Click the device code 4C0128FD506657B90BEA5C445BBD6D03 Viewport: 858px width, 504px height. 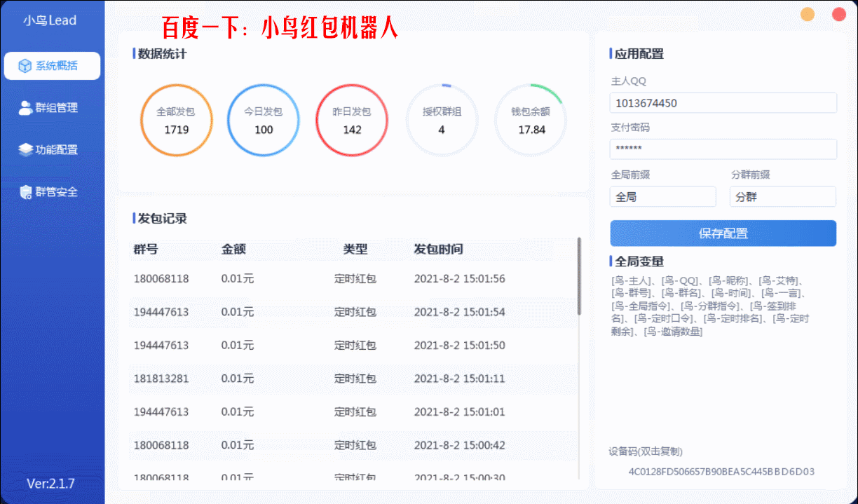(x=721, y=471)
